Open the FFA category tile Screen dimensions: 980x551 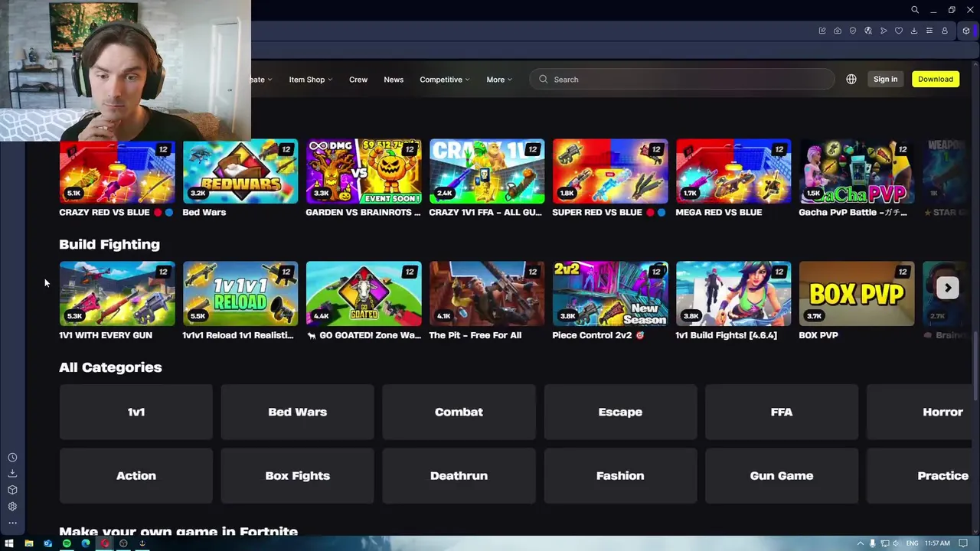(782, 412)
